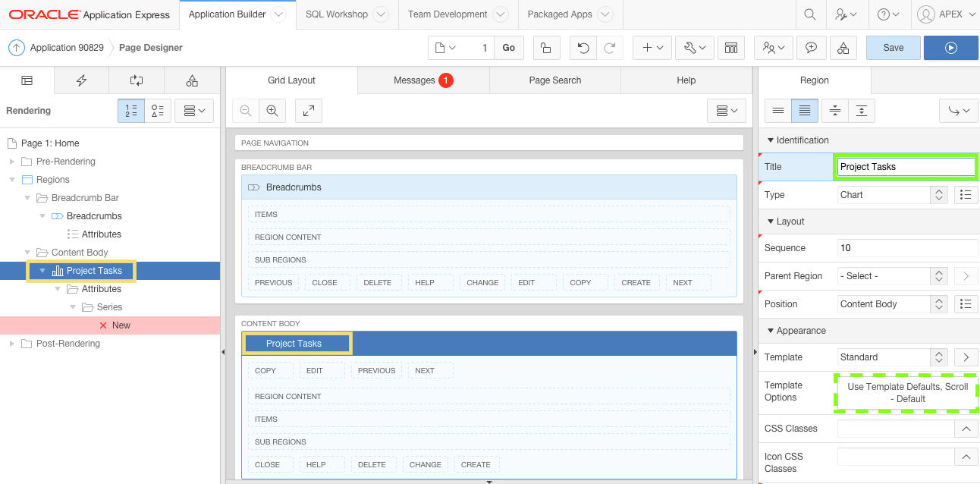Toggle Show All properties button
980x484 pixels.
[x=805, y=111]
